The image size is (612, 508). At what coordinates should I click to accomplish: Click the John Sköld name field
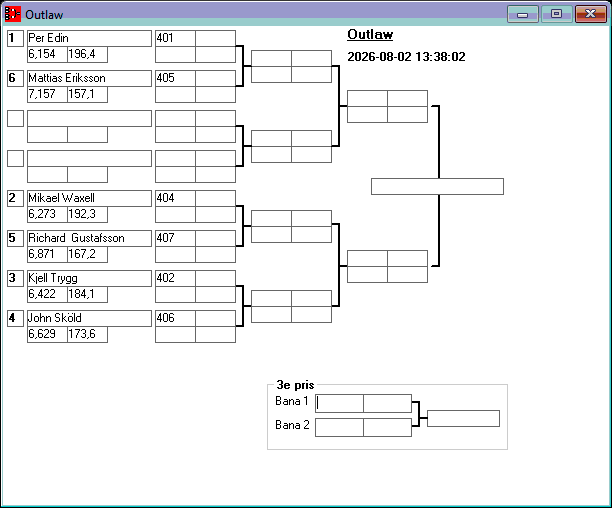coord(89,318)
